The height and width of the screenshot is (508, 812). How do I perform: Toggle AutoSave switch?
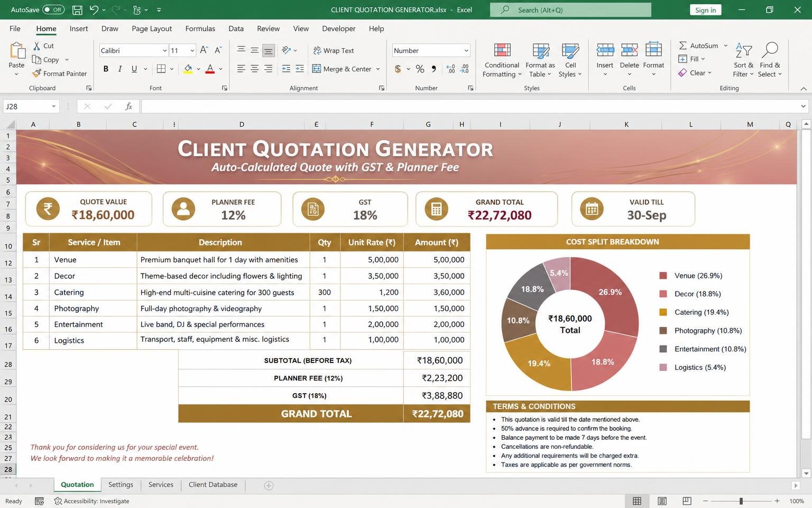pyautogui.click(x=53, y=10)
